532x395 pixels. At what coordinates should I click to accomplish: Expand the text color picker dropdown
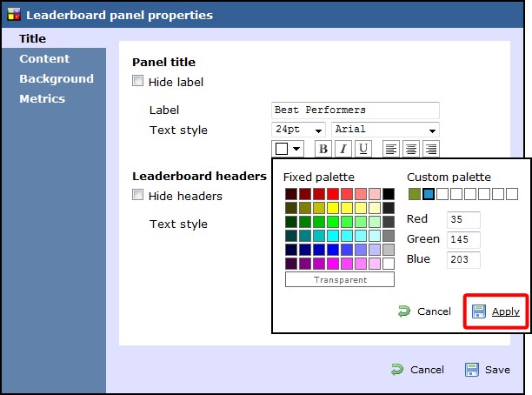(289, 149)
